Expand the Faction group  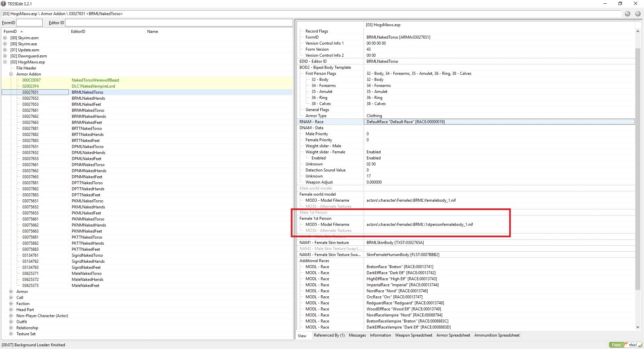coord(11,304)
